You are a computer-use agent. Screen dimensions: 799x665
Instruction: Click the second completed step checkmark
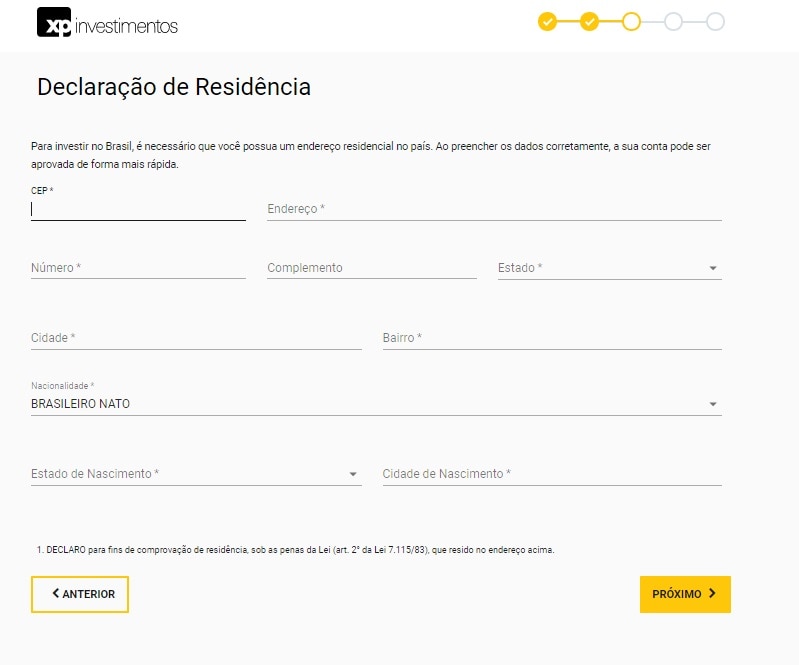coord(589,22)
